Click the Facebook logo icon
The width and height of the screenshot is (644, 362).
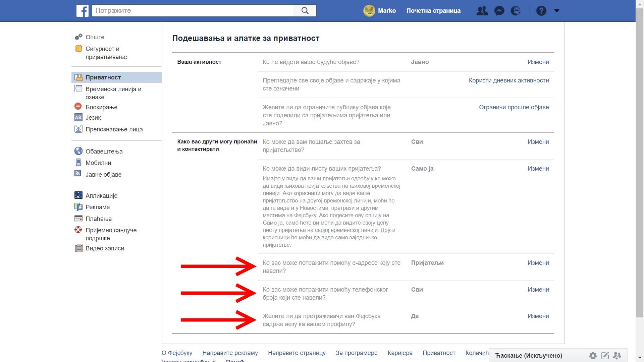(83, 11)
